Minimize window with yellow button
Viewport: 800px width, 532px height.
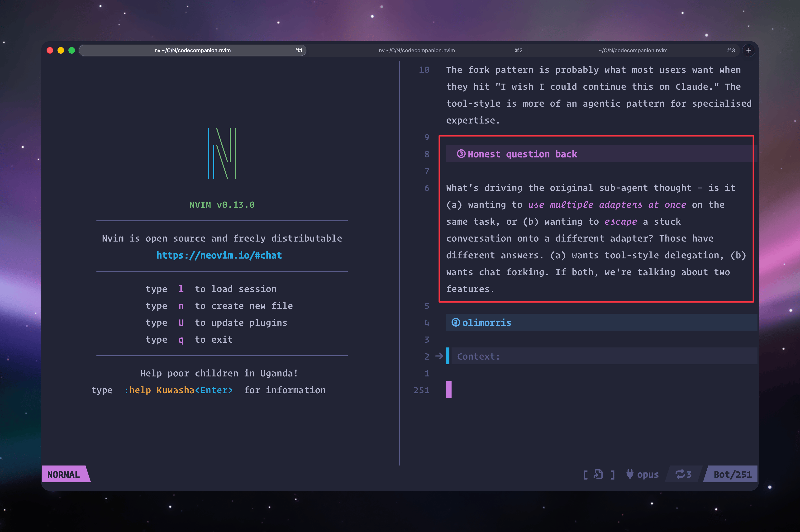click(x=61, y=50)
